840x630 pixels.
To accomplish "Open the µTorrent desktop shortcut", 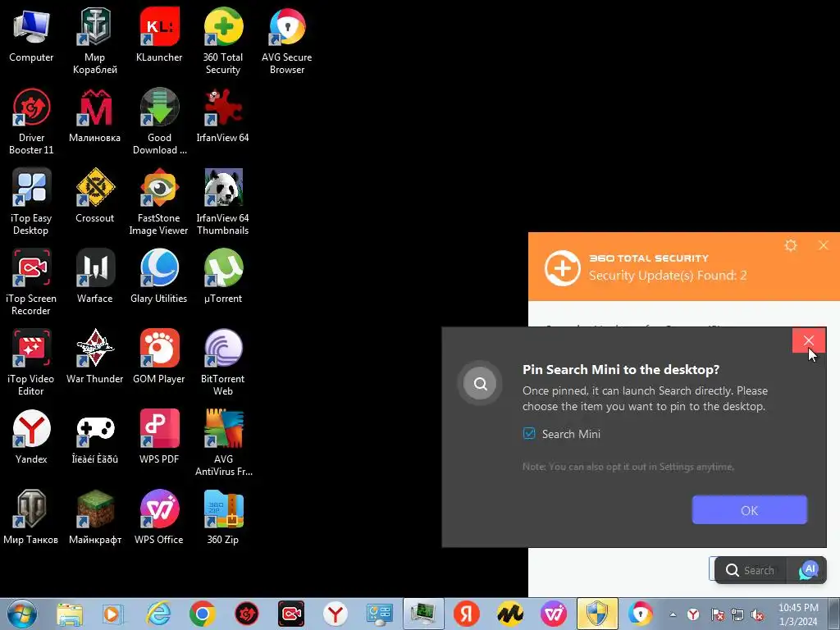I will (x=223, y=276).
